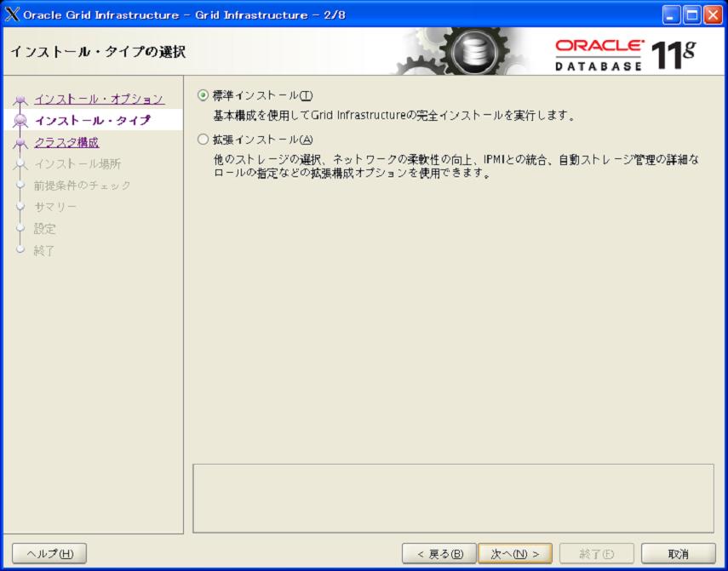The width and height of the screenshot is (728, 571).
Task: Click the step marker icon beside クラスタ構成
Action: click(20, 143)
